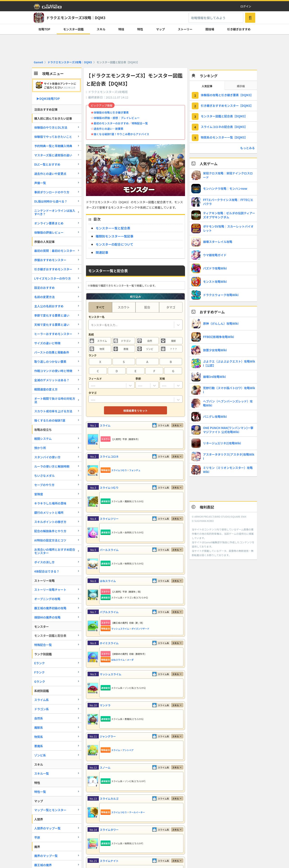Open the モンスター名 dropdown arrow

coord(178,325)
